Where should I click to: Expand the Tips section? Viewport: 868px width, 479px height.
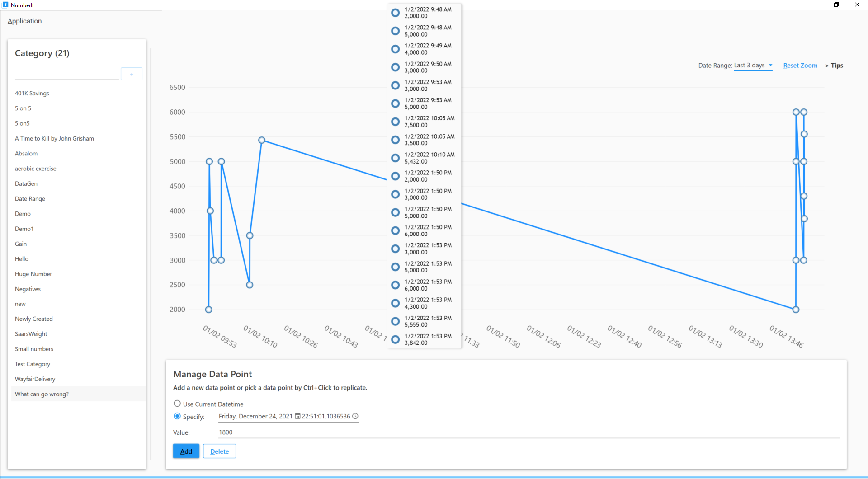pos(834,66)
